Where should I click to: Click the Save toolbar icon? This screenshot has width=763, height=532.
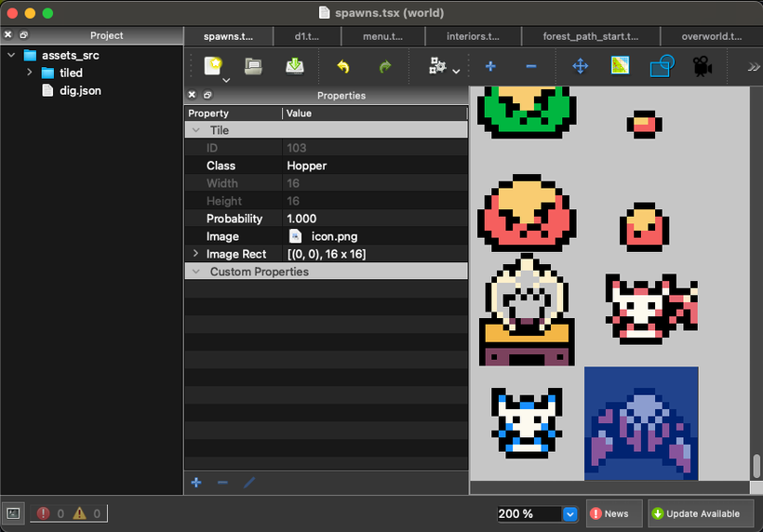click(295, 66)
